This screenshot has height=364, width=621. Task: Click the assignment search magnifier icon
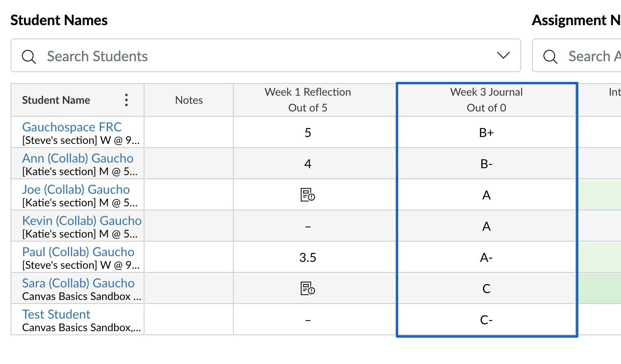point(550,56)
